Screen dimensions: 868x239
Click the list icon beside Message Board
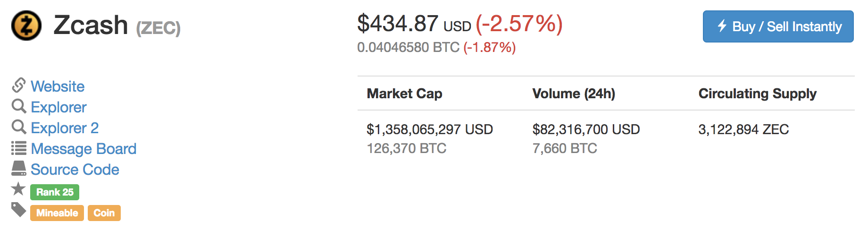18,148
